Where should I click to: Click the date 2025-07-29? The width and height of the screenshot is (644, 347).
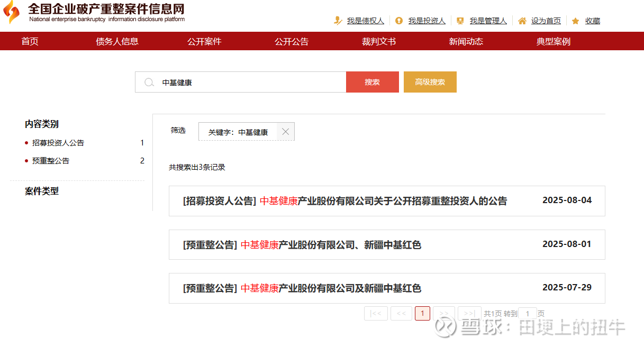pos(567,288)
